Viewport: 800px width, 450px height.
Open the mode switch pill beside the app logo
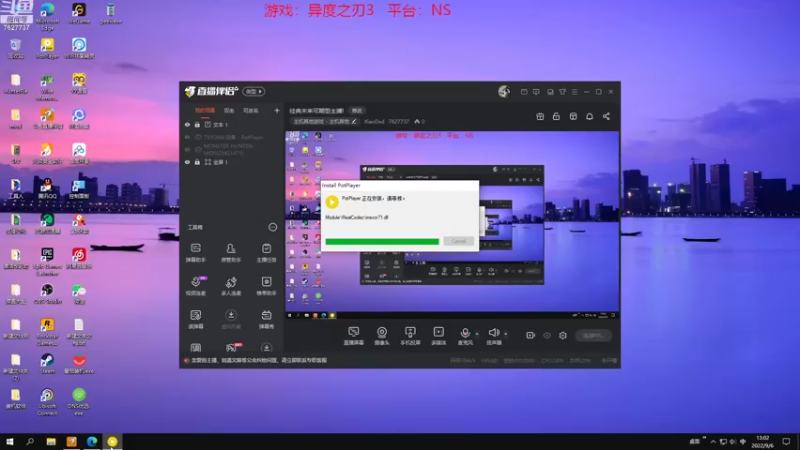pyautogui.click(x=254, y=91)
